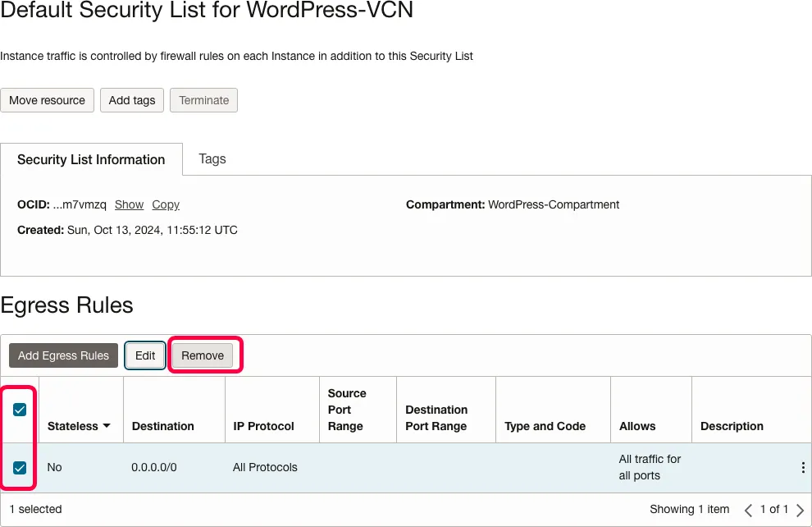Show the full OCID
Screen dimensions: 812x527
(129, 205)
